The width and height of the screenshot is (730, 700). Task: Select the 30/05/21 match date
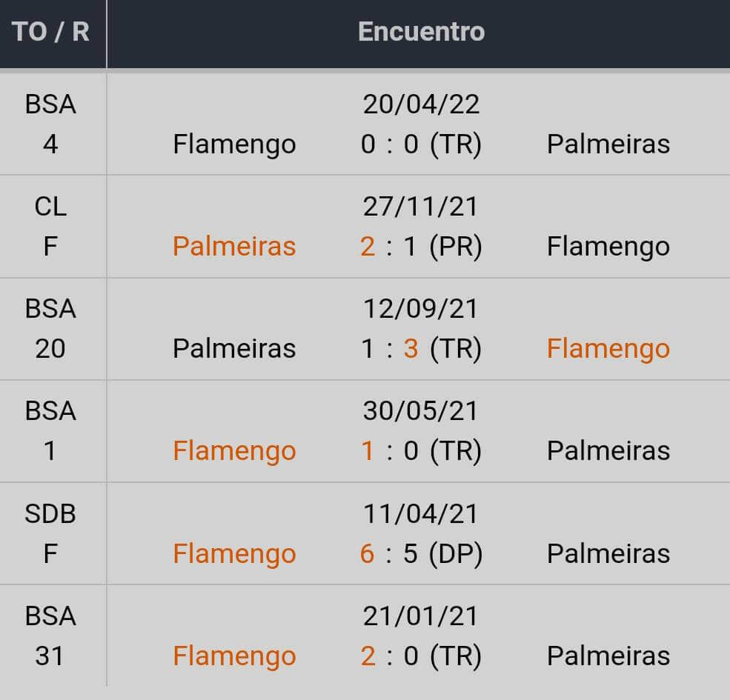(x=421, y=410)
